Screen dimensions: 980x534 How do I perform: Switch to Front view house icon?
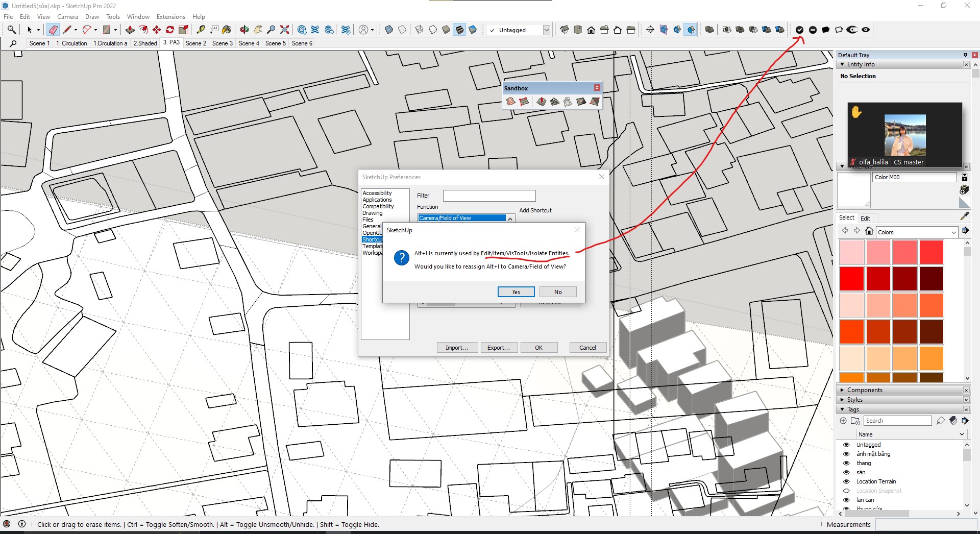591,30
